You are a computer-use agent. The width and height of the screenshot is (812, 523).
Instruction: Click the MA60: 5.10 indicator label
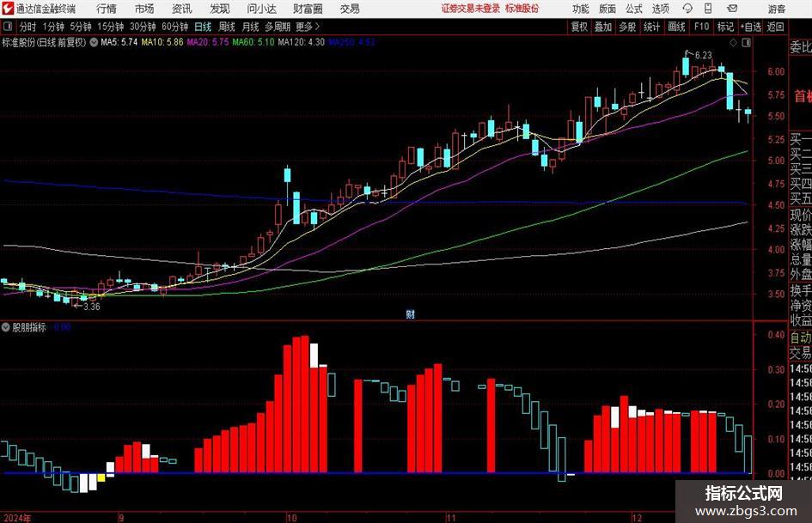tap(253, 42)
